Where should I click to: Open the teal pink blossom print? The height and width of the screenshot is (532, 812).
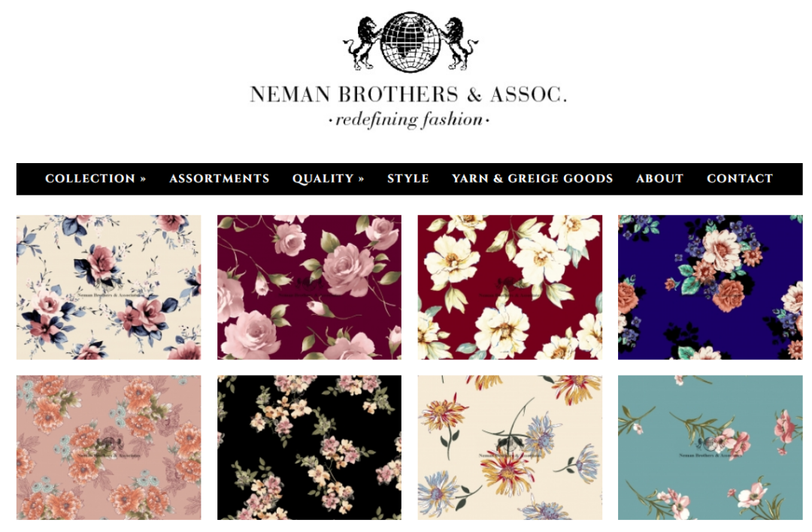pyautogui.click(x=710, y=448)
